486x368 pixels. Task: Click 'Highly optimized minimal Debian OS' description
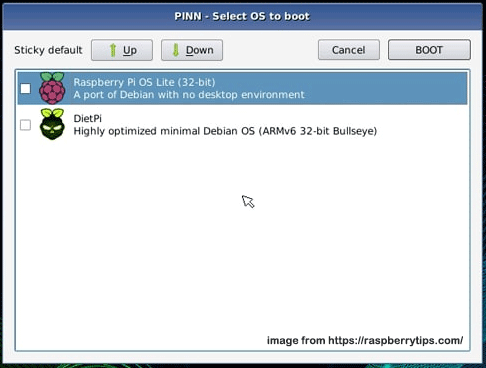point(225,131)
